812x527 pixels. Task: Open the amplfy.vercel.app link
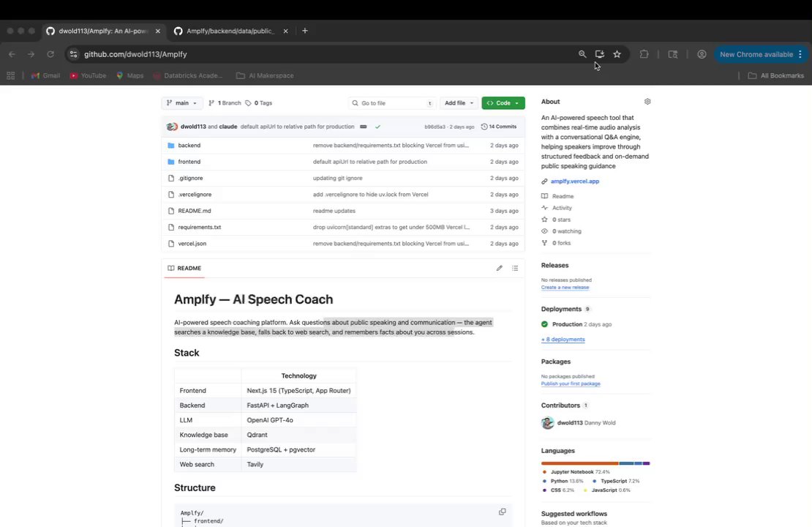[575, 182]
